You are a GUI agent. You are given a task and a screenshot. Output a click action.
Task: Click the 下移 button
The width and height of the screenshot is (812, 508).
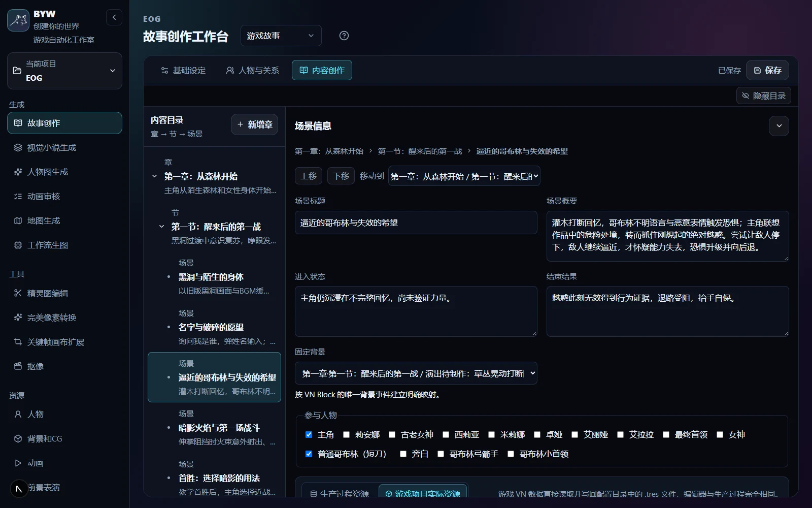[341, 176]
